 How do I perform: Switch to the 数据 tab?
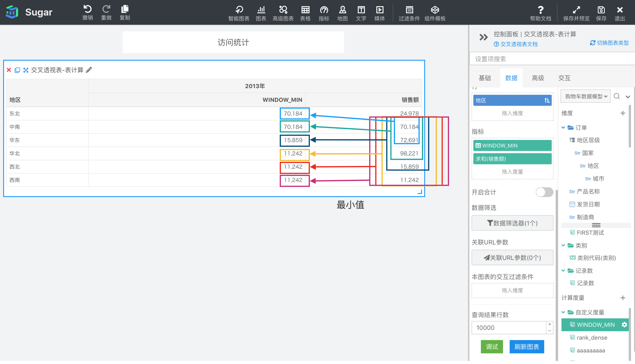(x=511, y=78)
